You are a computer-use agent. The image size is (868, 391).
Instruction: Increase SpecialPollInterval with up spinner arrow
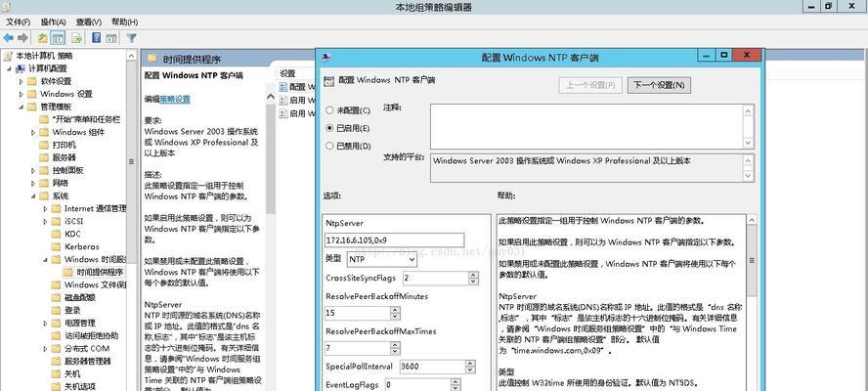click(470, 363)
